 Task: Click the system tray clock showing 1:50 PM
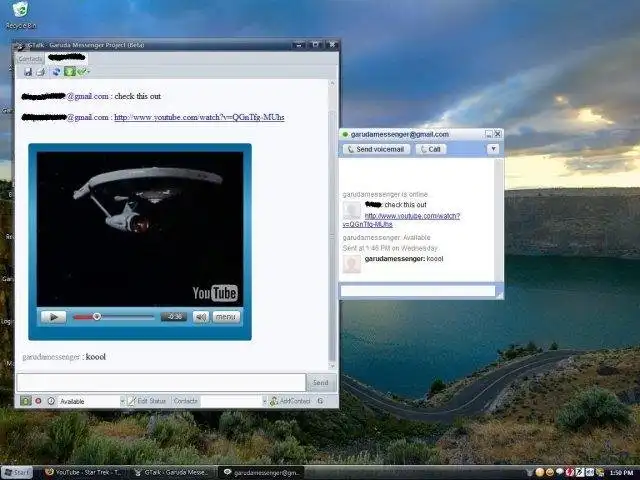click(x=620, y=473)
